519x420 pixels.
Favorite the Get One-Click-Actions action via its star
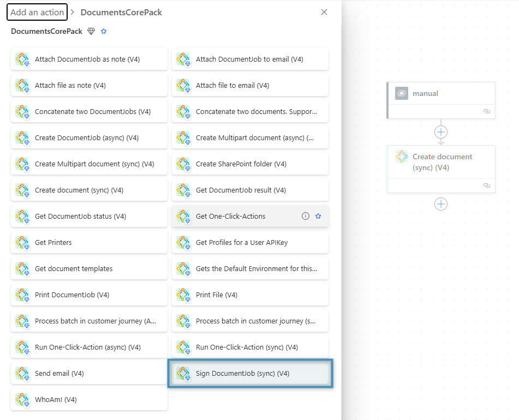click(318, 216)
